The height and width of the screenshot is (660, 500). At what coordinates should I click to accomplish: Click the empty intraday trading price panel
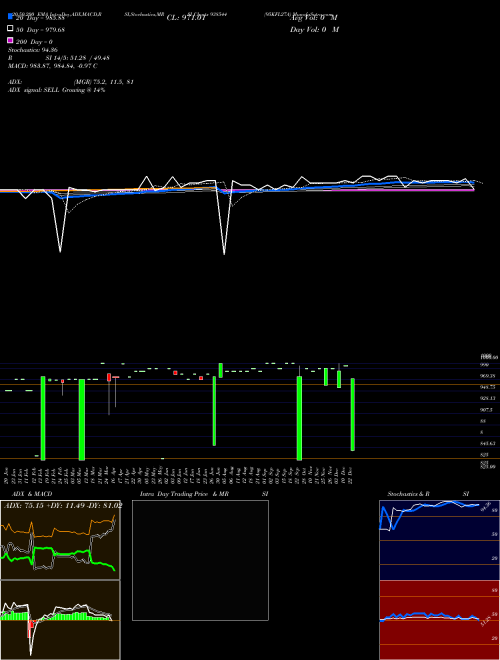200,560
